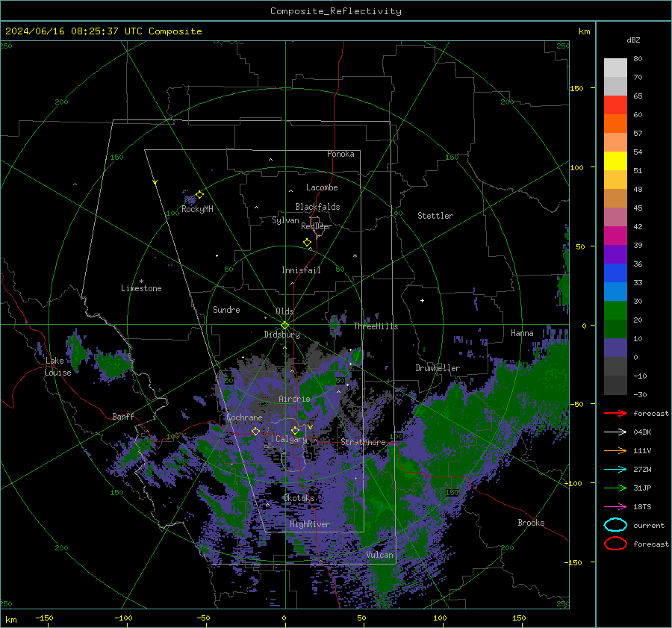672x628 pixels.
Task: Click the magenta 18TS arrow legend icon
Action: click(615, 507)
